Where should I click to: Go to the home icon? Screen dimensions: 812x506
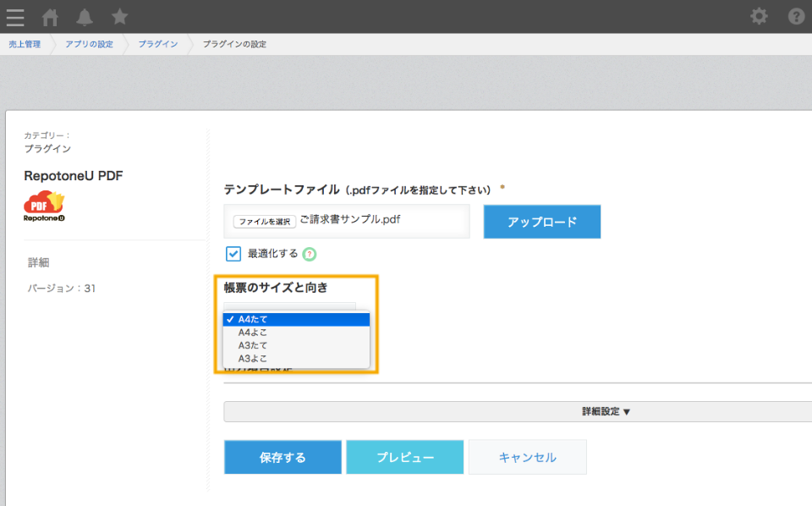50,17
